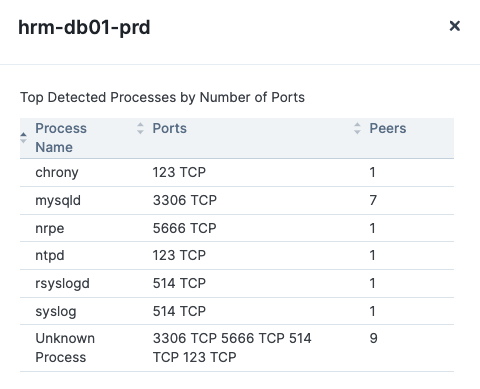Select the rsyslogd process name
This screenshot has height=389, width=480.
(62, 284)
